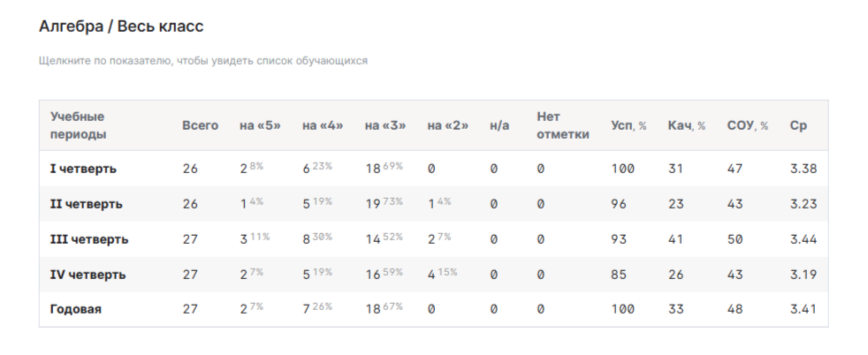The image size is (868, 355).
Task: Click the Учебные периоды column header
Action: pyautogui.click(x=78, y=125)
